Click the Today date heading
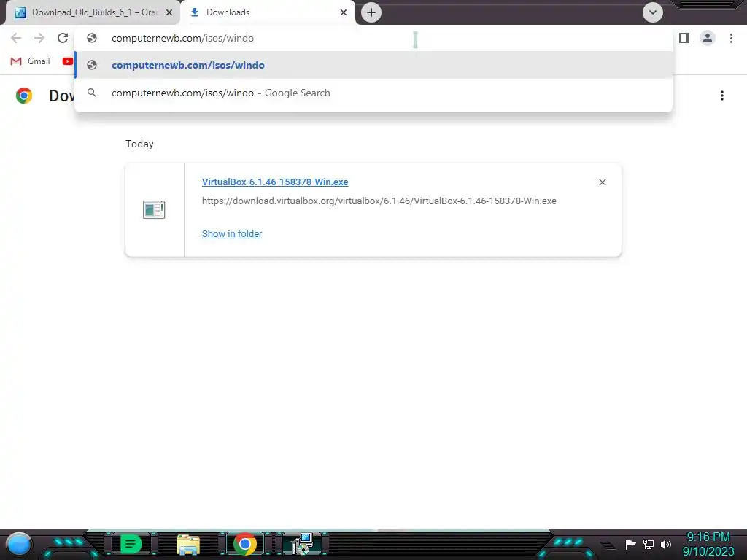747x560 pixels. (x=139, y=144)
